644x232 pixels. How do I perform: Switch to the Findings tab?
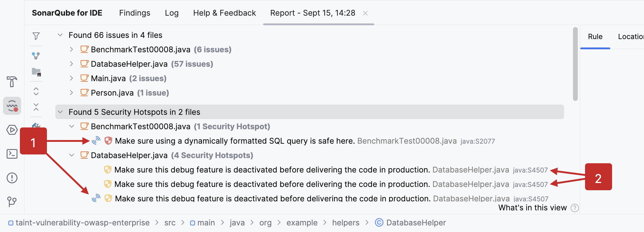(135, 13)
